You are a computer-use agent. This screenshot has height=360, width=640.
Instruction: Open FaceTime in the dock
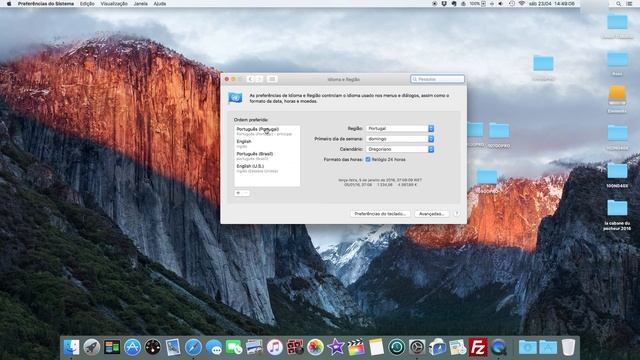tap(234, 347)
